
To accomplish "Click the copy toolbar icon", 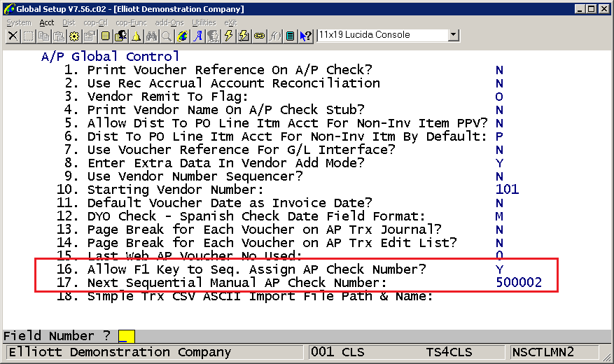I will click(43, 36).
